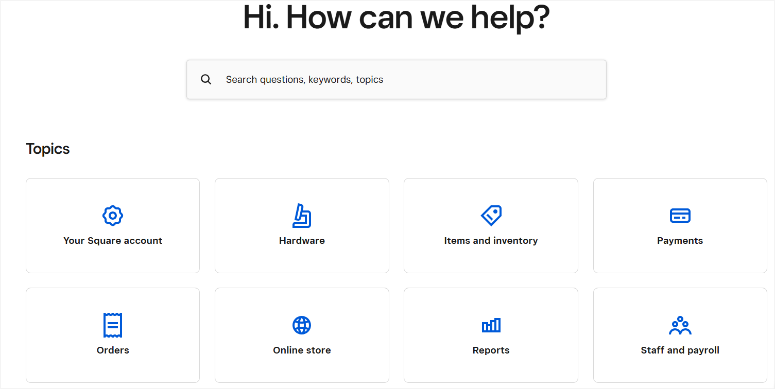Click the Topics section heading
The height and width of the screenshot is (389, 775).
tap(47, 149)
